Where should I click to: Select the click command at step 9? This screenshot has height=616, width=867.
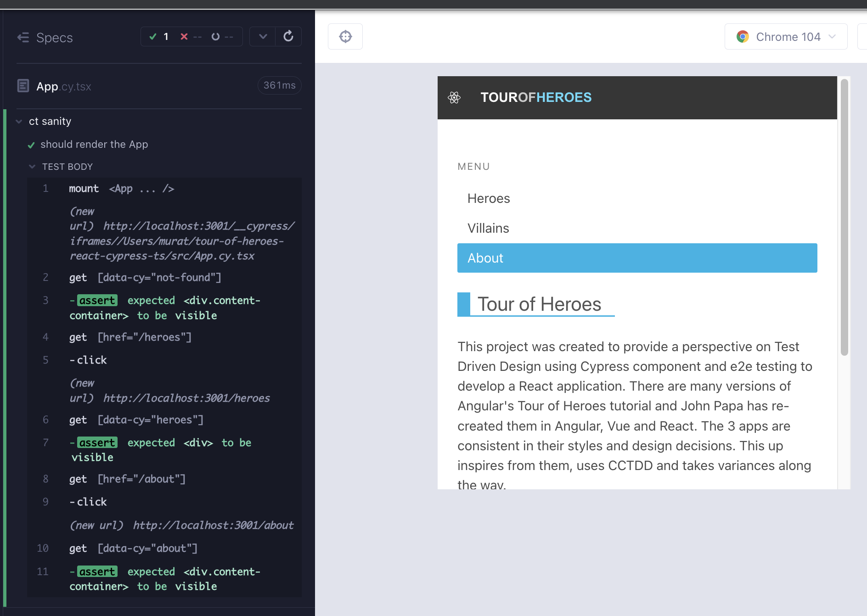pos(164,502)
